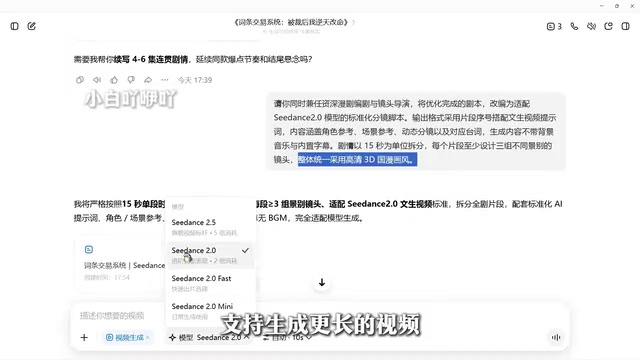The height and width of the screenshot is (360, 640).
Task: Click the user prompt message bubble
Action: coord(416,131)
